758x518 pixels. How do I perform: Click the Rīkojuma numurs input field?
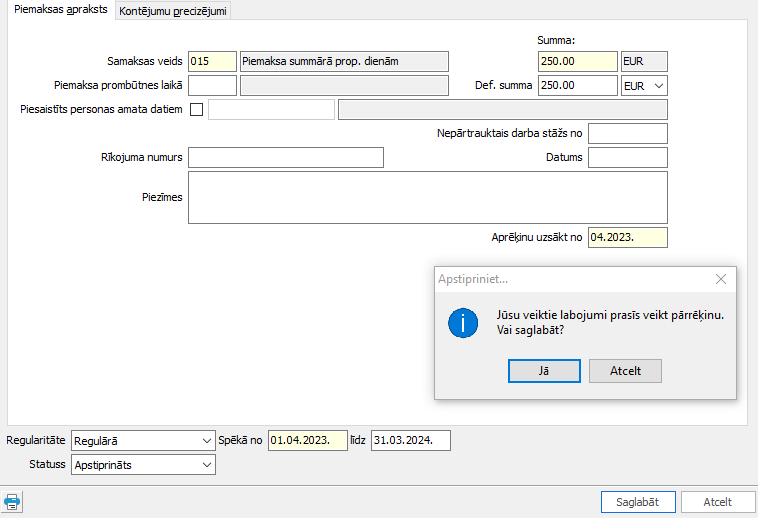point(286,158)
